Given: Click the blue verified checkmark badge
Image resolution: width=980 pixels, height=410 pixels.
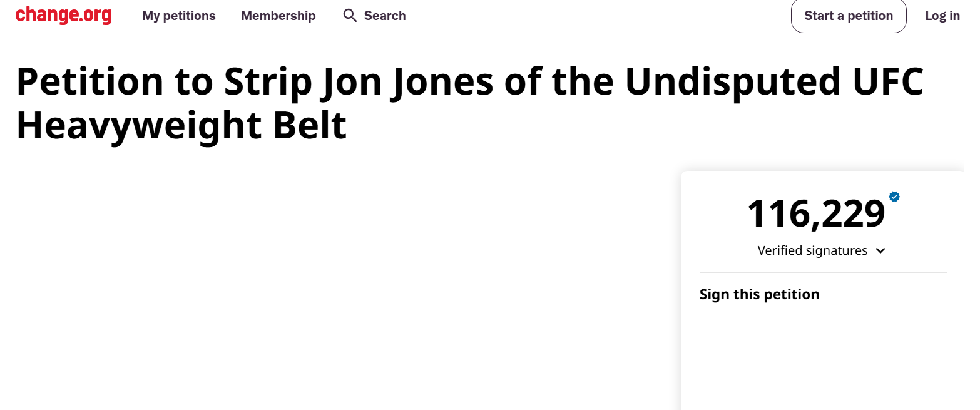Looking at the screenshot, I should coord(894,197).
